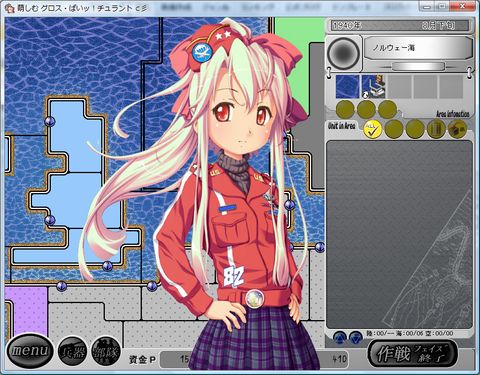Click the first empty gray slot after ship thumbnail
The height and width of the screenshot is (375, 480).
[x=400, y=86]
